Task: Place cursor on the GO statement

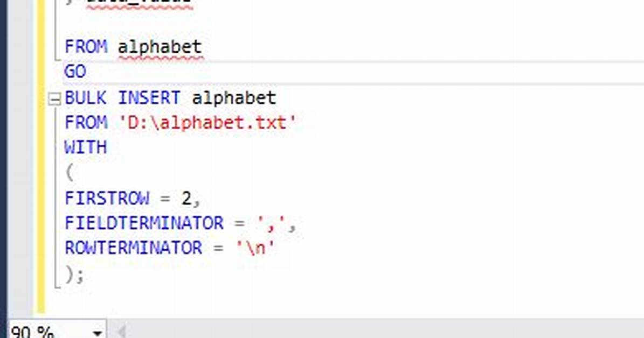Action: 75,72
